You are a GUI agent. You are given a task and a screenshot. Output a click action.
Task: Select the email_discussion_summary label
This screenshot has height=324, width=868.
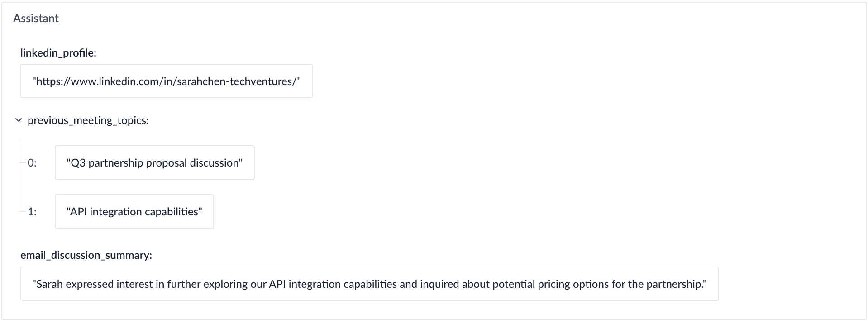86,255
